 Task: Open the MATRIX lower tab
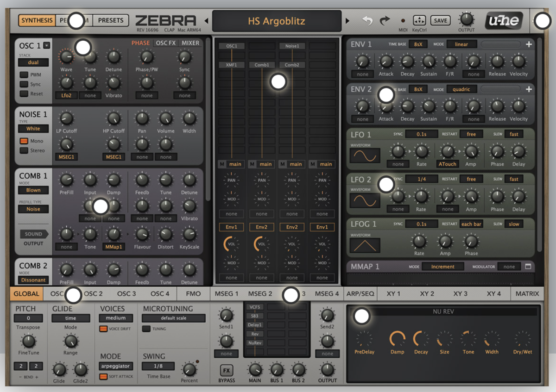pos(527,293)
